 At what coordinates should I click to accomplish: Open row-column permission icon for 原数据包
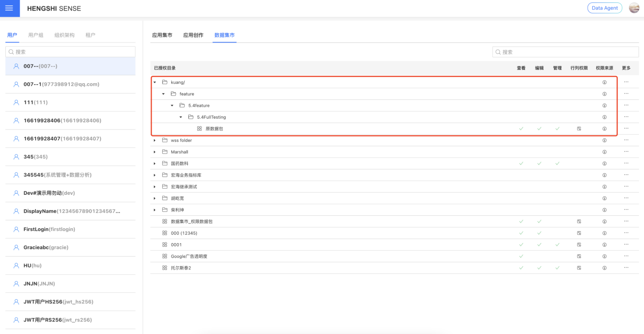[579, 129]
